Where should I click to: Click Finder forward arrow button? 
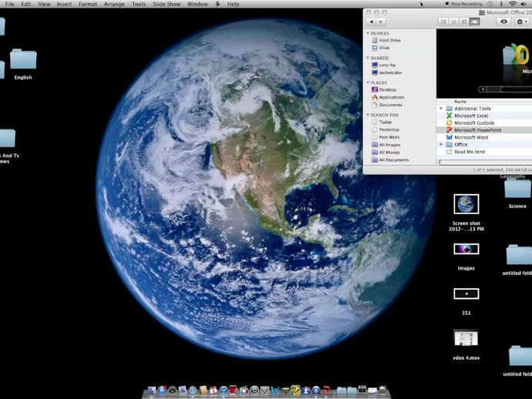coord(381,22)
